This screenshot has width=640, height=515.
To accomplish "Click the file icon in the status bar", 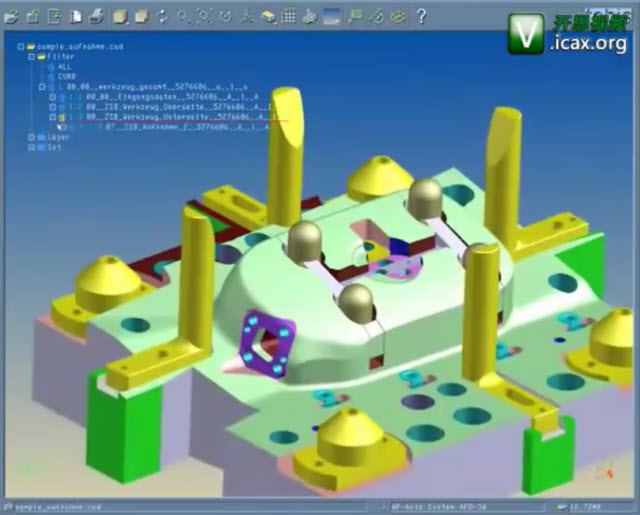I will point(8,507).
